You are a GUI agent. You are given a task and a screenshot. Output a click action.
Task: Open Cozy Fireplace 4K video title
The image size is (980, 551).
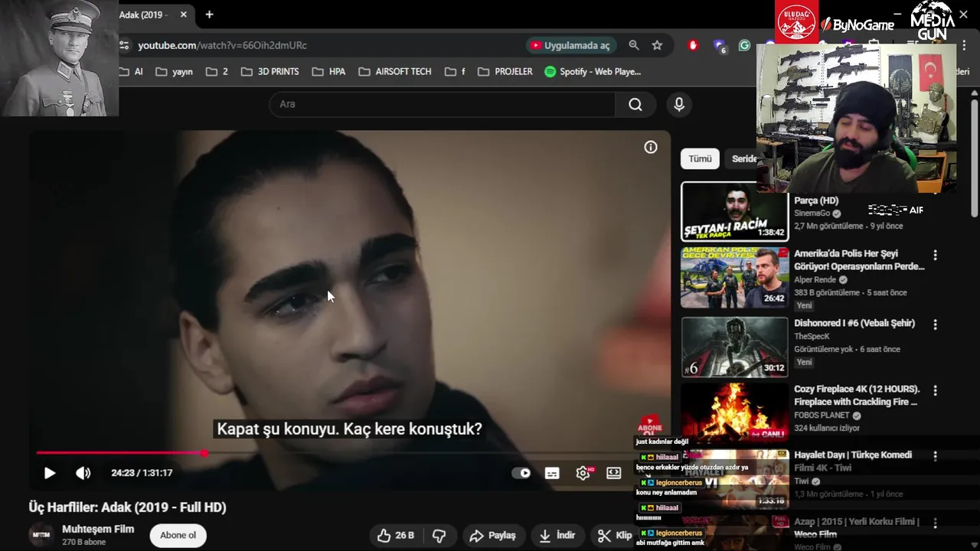[x=857, y=395]
